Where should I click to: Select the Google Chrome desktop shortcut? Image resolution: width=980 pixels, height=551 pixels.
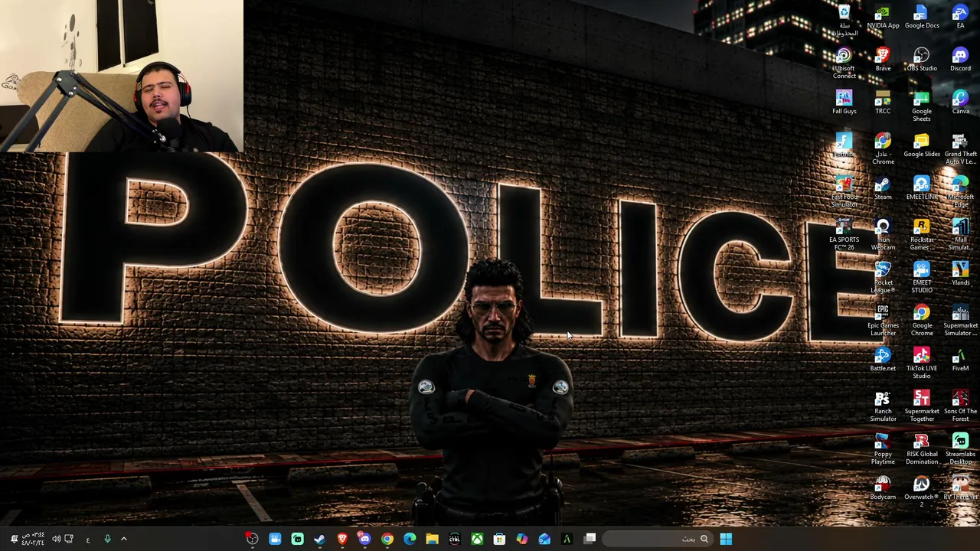point(922,321)
